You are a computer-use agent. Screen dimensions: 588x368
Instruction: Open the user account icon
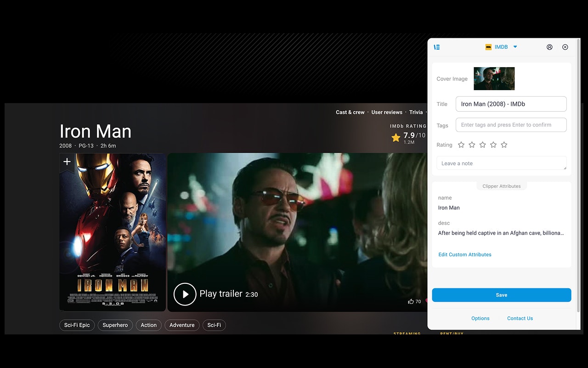pyautogui.click(x=549, y=47)
